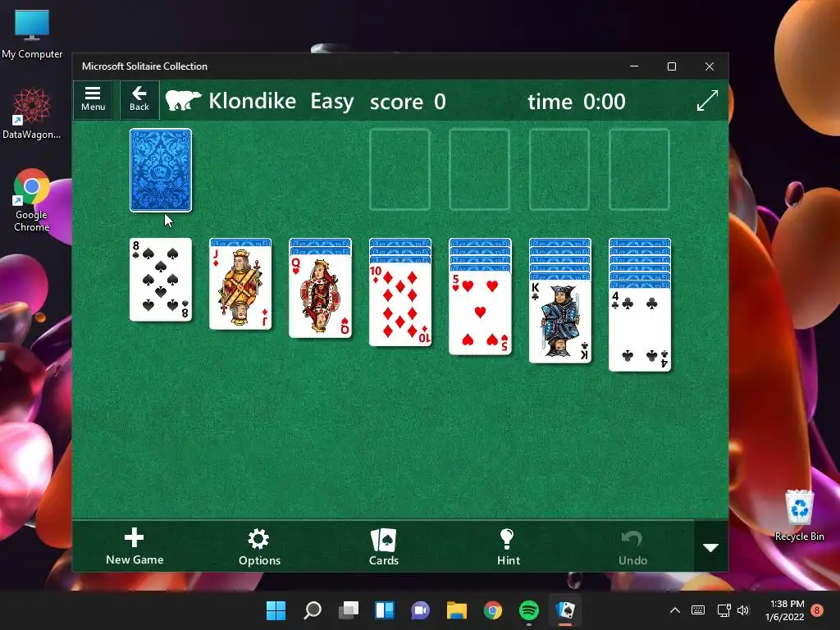The height and width of the screenshot is (630, 840).
Task: Get a Hint via lightbulb icon
Action: (508, 547)
